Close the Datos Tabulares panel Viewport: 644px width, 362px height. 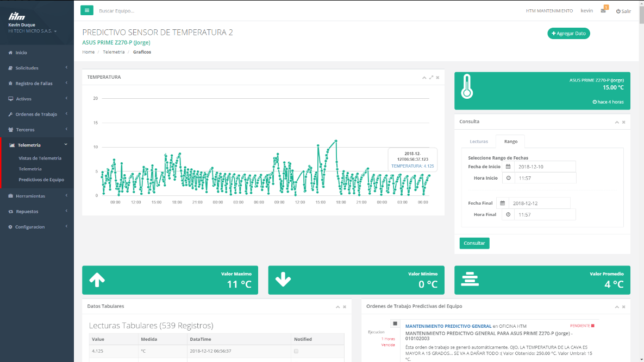345,307
